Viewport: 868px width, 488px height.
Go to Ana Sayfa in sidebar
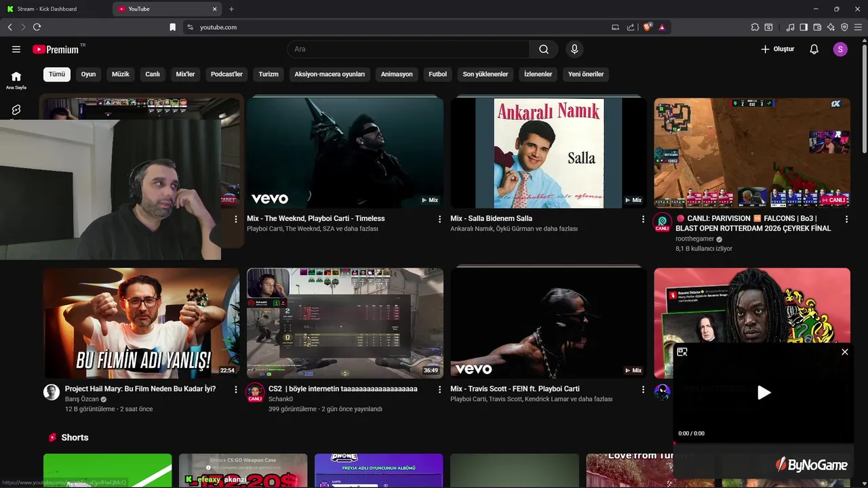tap(16, 80)
